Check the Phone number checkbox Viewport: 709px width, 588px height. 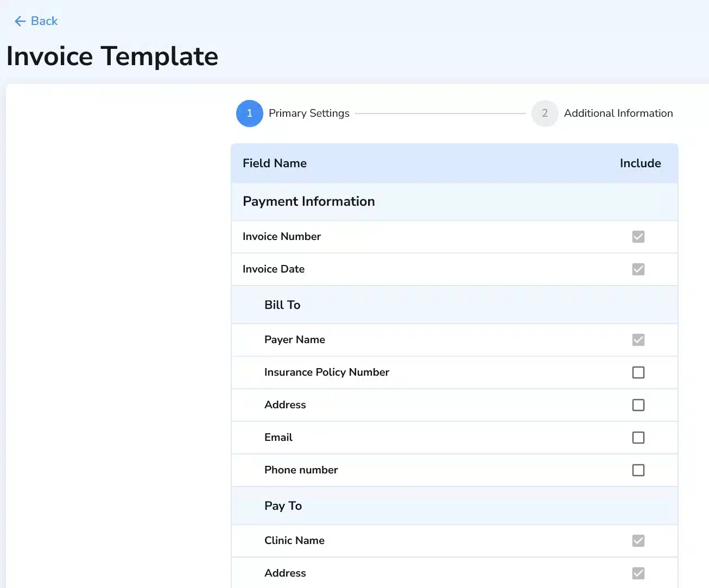coord(638,470)
